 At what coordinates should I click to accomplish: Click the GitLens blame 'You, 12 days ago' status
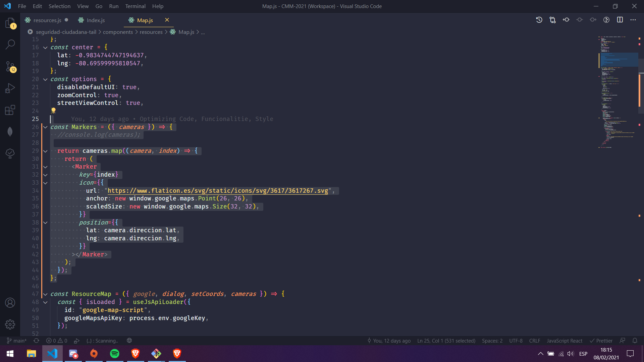pos(389,341)
